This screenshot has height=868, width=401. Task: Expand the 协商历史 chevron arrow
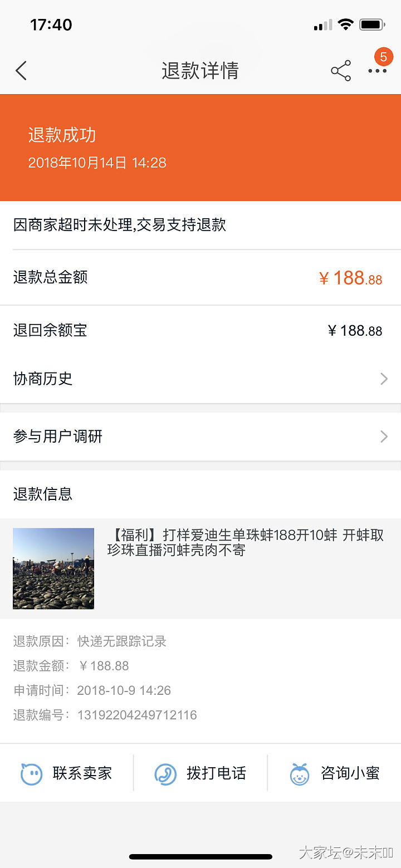(x=384, y=379)
